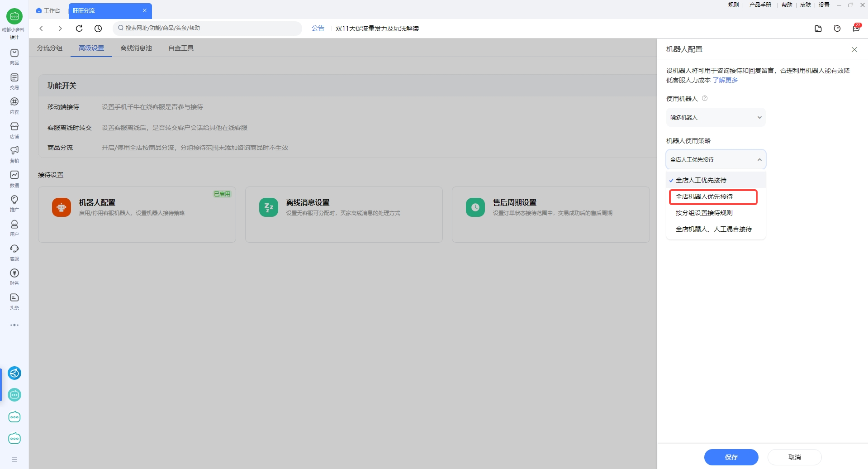
Task: Open announcement 双11大促流量发力及玩法解读
Action: [x=377, y=29]
